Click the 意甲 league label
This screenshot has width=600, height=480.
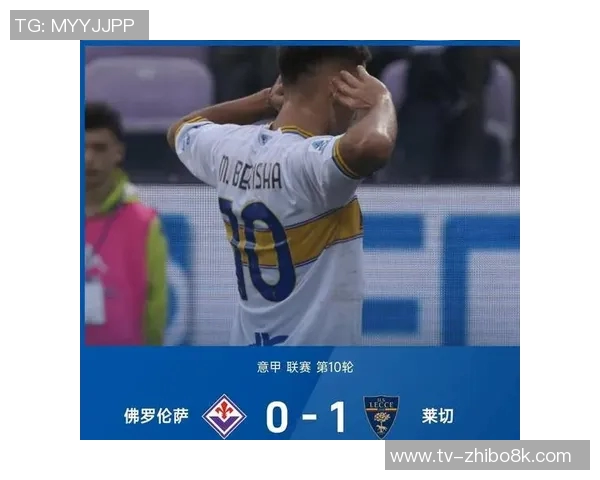coord(269,367)
